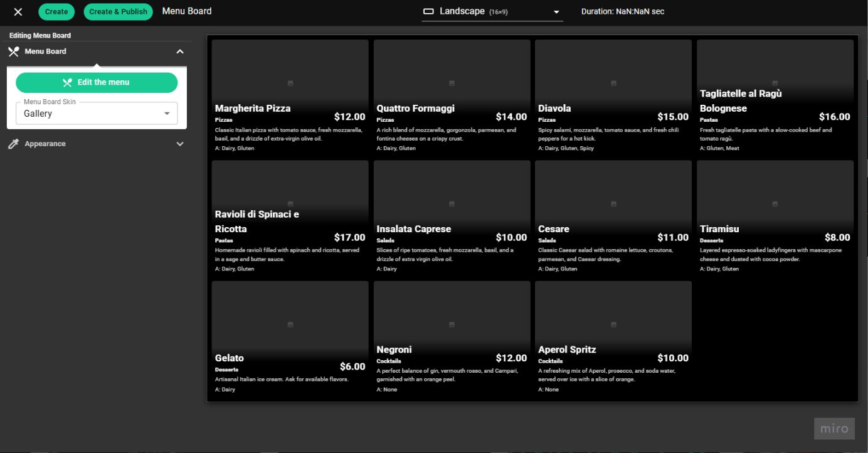The height and width of the screenshot is (453, 868).
Task: Click the Tiramisu image placeholder icon
Action: 775,204
